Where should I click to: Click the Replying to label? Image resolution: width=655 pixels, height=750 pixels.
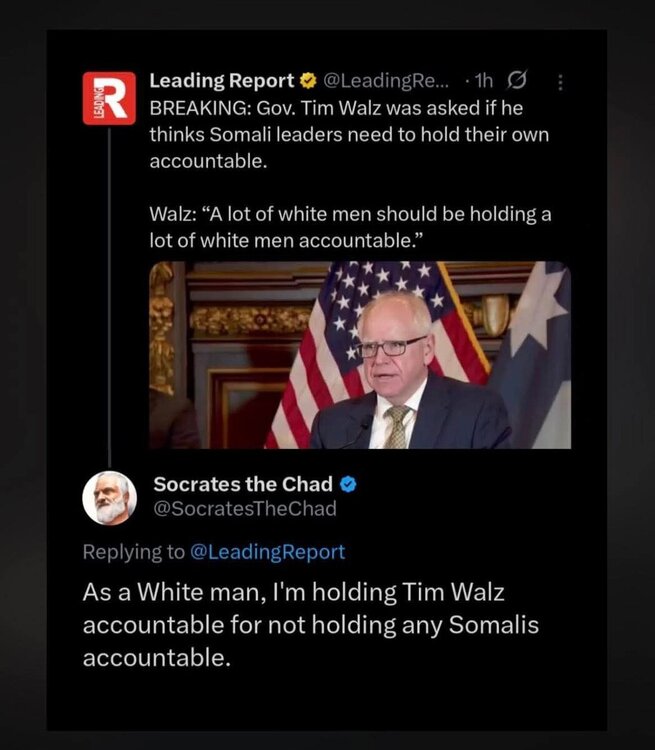click(x=133, y=552)
